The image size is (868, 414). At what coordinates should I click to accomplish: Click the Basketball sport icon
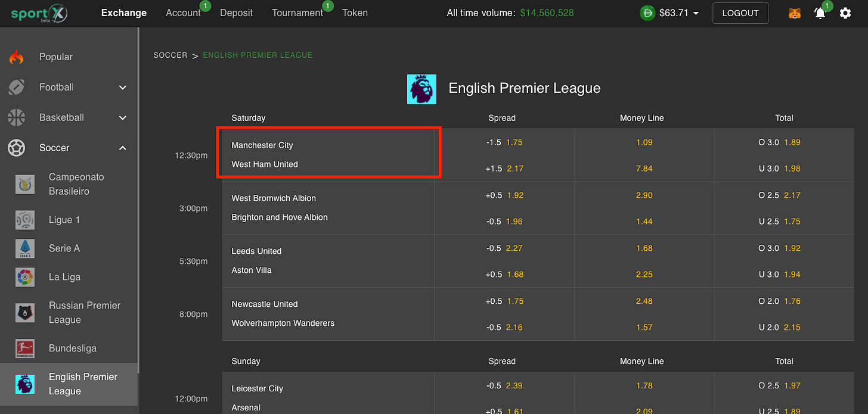pos(16,117)
